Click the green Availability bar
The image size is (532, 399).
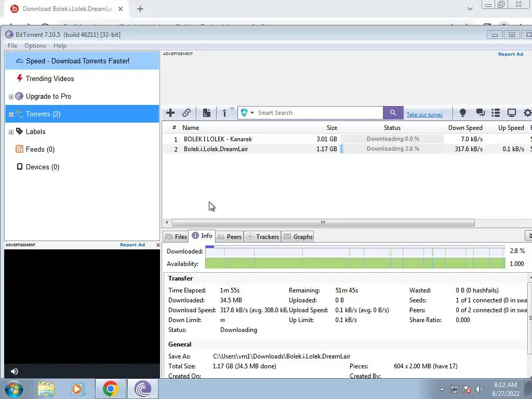tap(355, 263)
